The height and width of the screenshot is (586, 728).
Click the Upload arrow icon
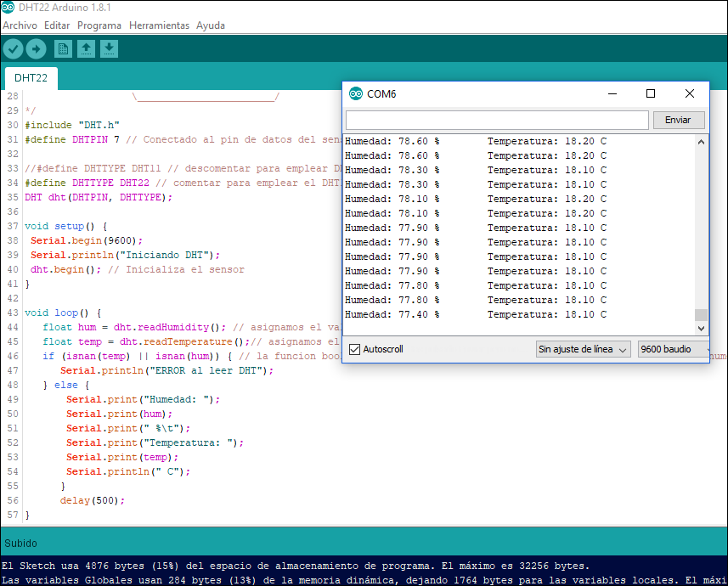(x=36, y=48)
